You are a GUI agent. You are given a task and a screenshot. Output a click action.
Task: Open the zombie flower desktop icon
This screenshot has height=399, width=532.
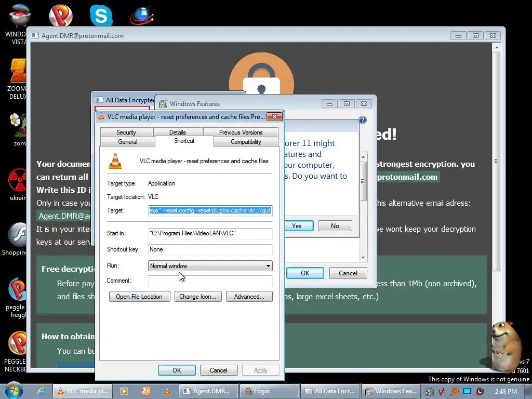click(x=18, y=129)
